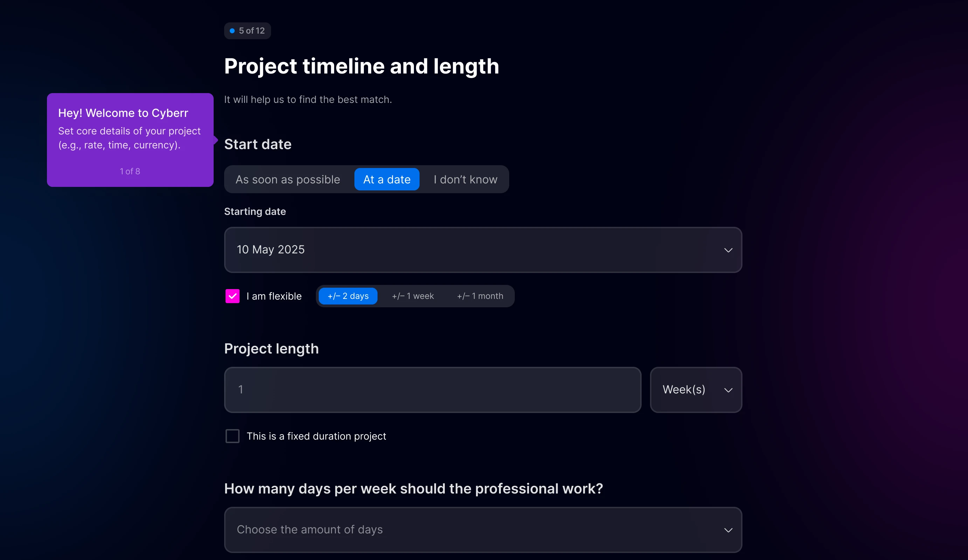Select the "+/− 2 days" flexibility option
The image size is (968, 560).
pos(348,296)
